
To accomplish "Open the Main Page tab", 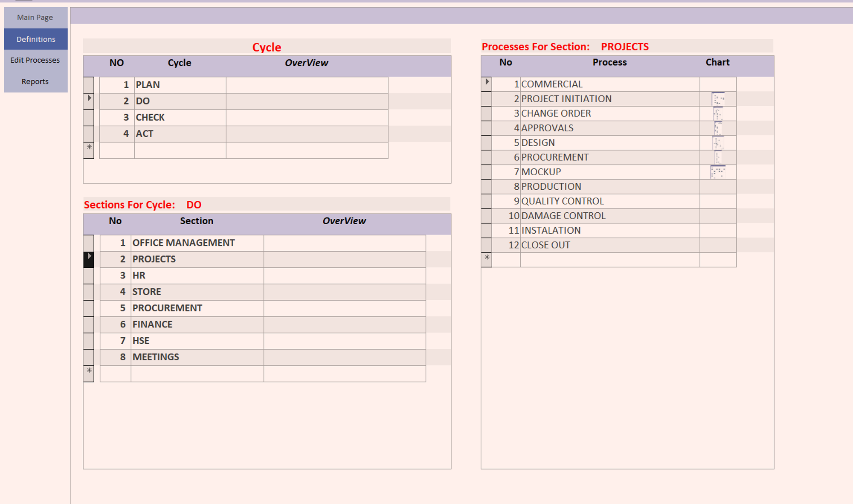I will (x=35, y=17).
